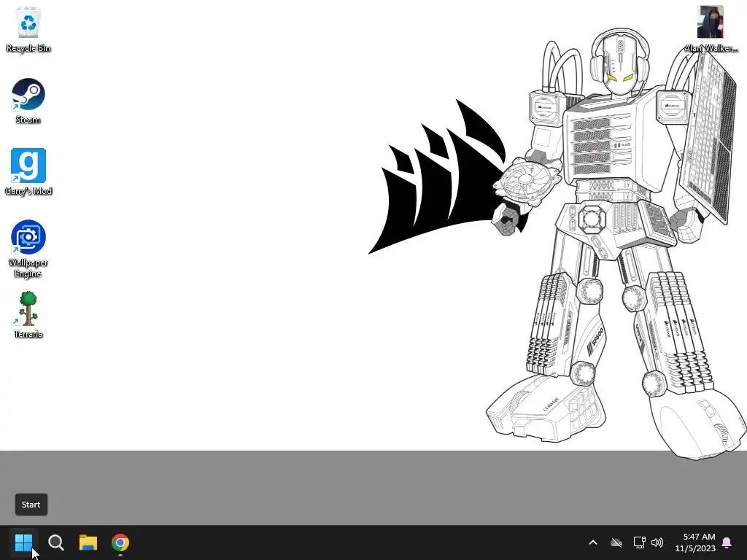Open the clock showing 5:47 AM
The image size is (747, 560).
click(699, 536)
